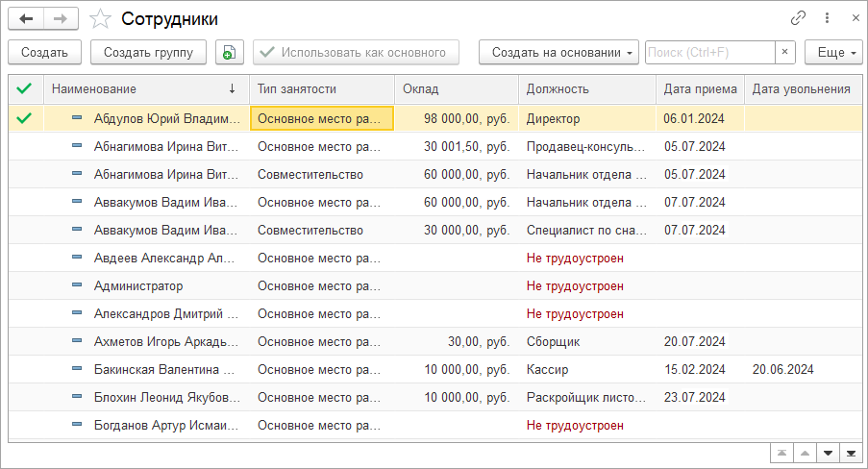This screenshot has height=469, width=868.
Task: Open the Создать на основании dropdown
Action: point(558,52)
